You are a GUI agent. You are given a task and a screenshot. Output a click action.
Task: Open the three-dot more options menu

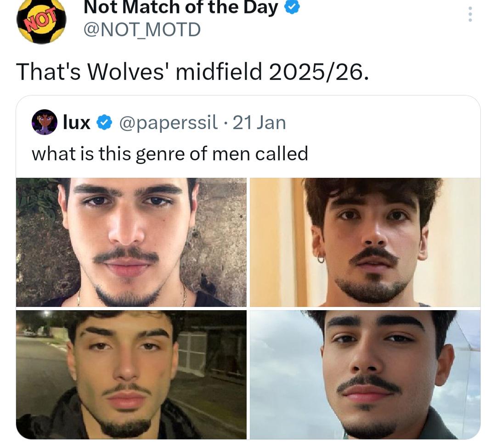click(469, 14)
